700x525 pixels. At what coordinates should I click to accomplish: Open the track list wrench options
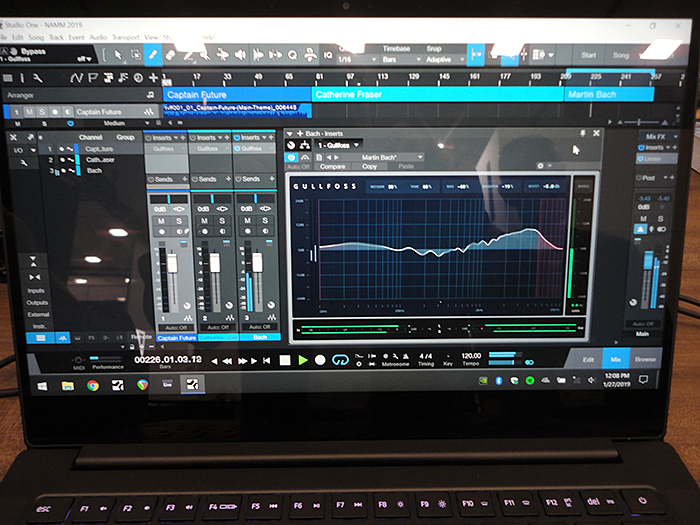[x=38, y=78]
